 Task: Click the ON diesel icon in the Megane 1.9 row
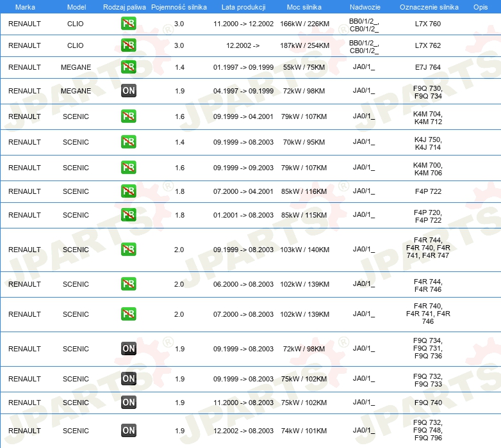[128, 91]
